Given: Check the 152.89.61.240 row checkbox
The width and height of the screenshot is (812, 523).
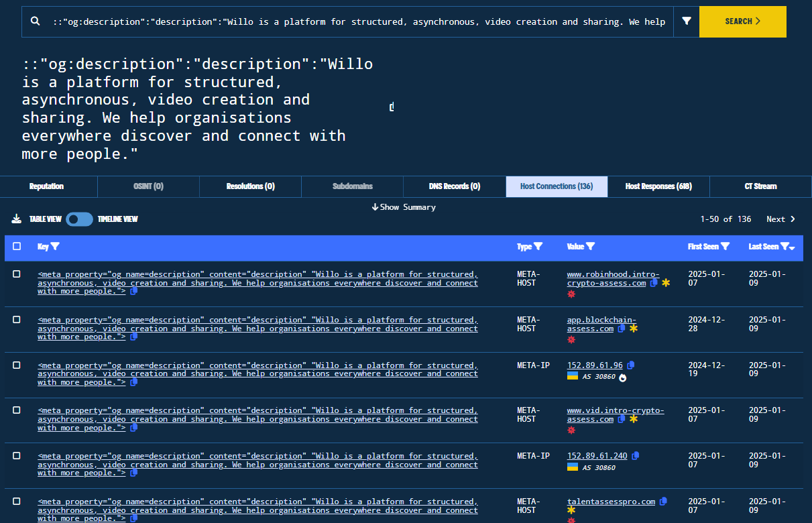Looking at the screenshot, I should pyautogui.click(x=17, y=455).
